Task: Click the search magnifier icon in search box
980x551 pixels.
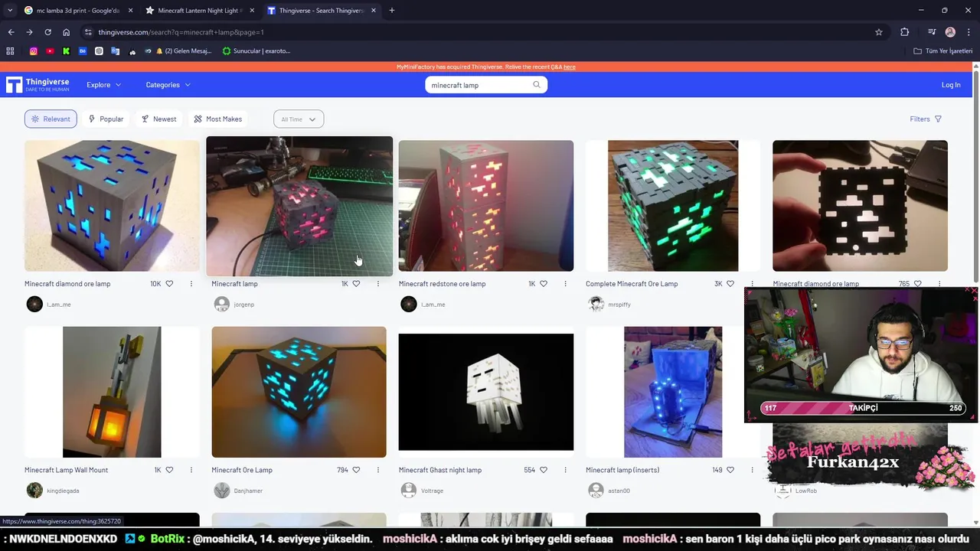Action: [537, 85]
